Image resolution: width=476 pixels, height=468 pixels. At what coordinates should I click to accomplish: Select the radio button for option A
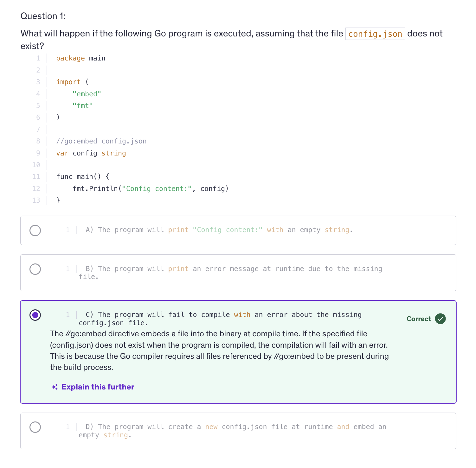coord(35,231)
